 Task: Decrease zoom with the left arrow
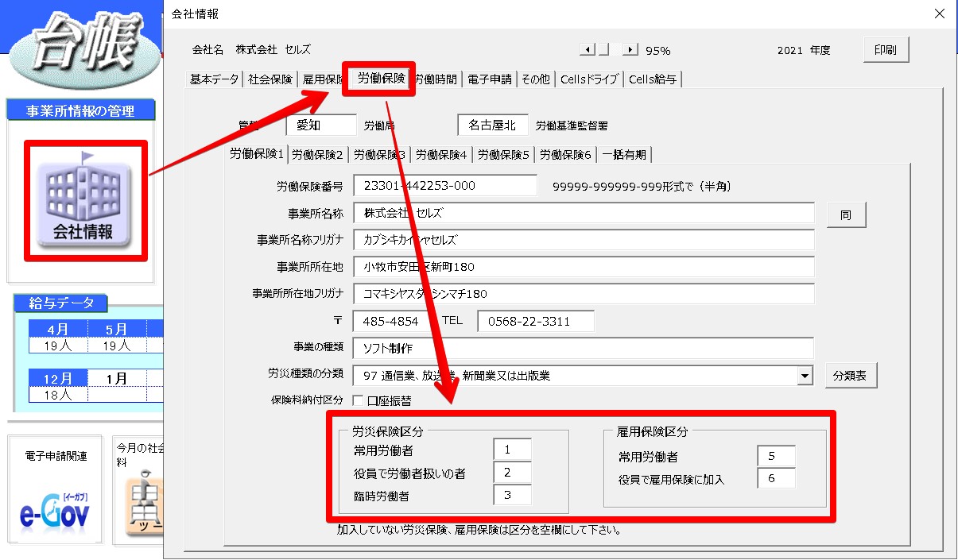pos(587,50)
